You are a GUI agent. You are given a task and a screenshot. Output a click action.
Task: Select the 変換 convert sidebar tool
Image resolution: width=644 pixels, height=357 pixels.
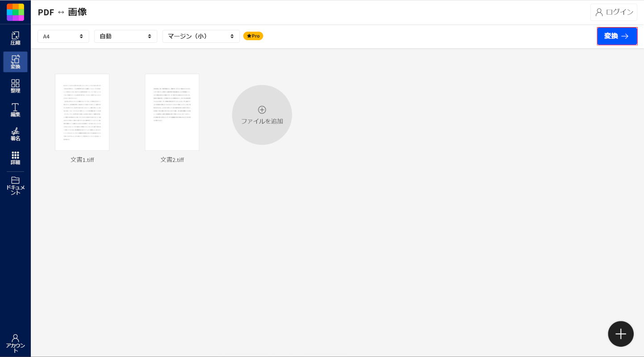[x=15, y=62]
